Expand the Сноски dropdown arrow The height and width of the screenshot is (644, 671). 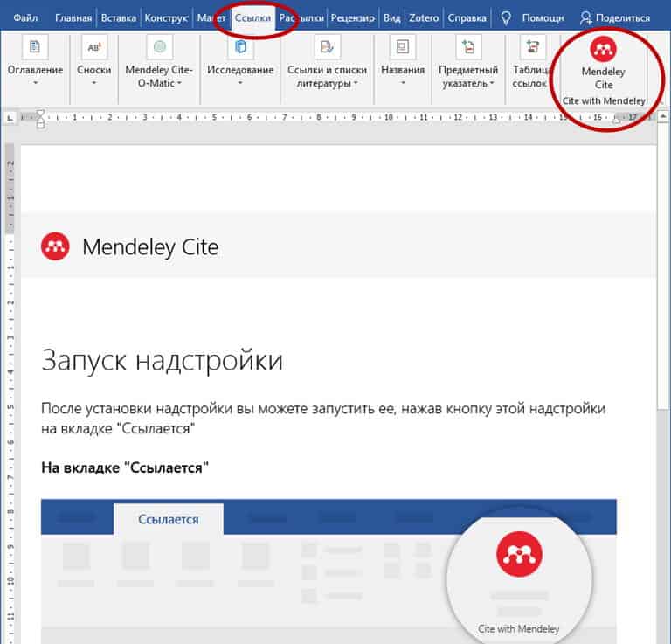click(94, 83)
